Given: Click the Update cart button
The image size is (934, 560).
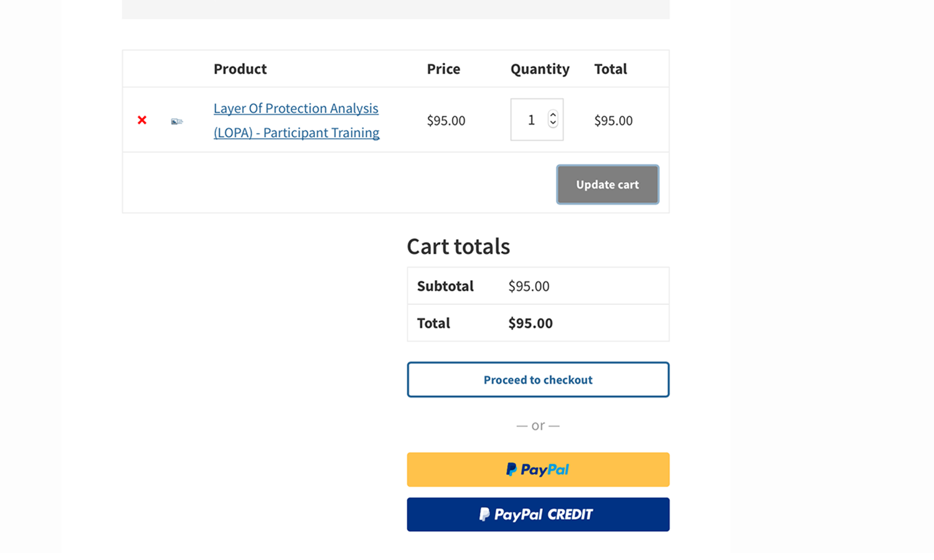Looking at the screenshot, I should click(608, 184).
